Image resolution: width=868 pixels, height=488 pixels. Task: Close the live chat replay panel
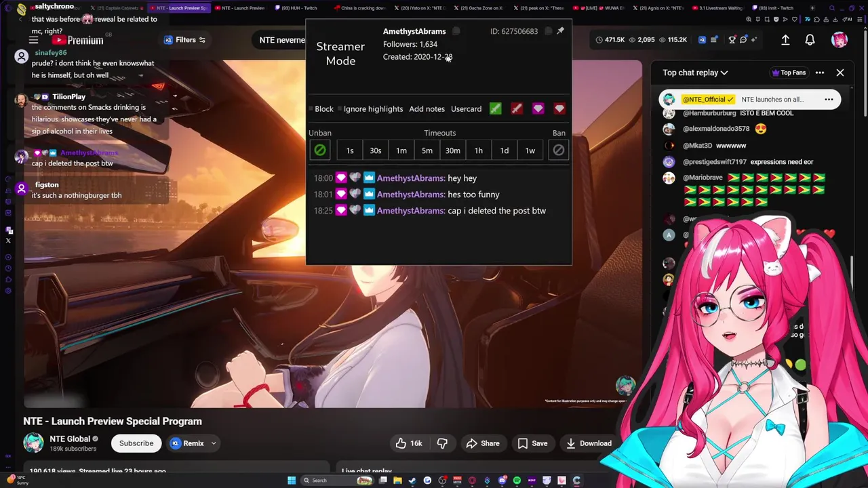coord(840,73)
